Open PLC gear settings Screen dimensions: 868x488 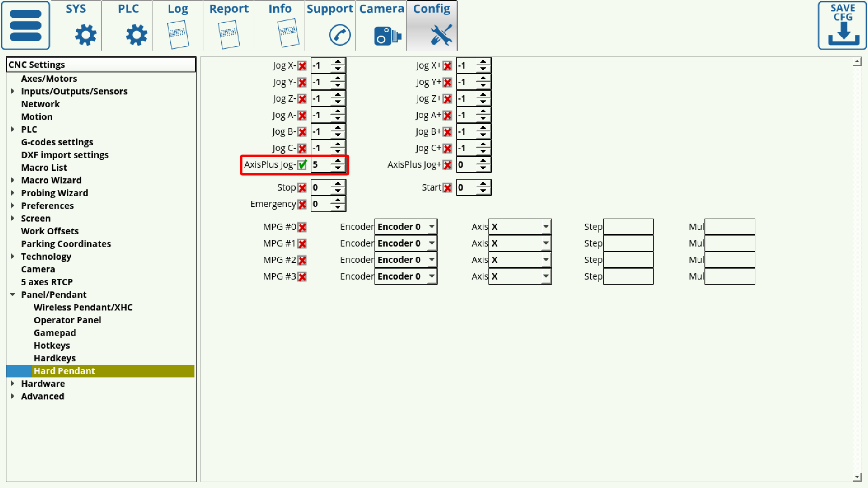pyautogui.click(x=136, y=34)
